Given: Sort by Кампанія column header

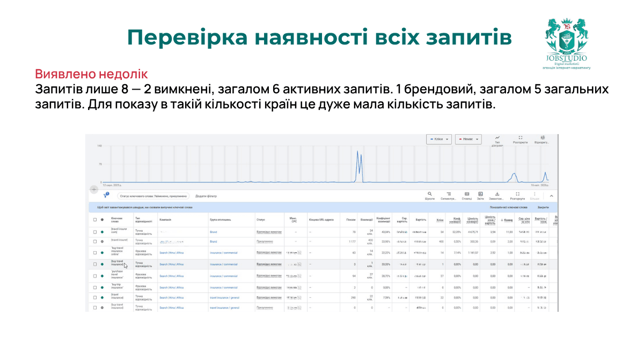Looking at the screenshot, I should pyautogui.click(x=165, y=219).
